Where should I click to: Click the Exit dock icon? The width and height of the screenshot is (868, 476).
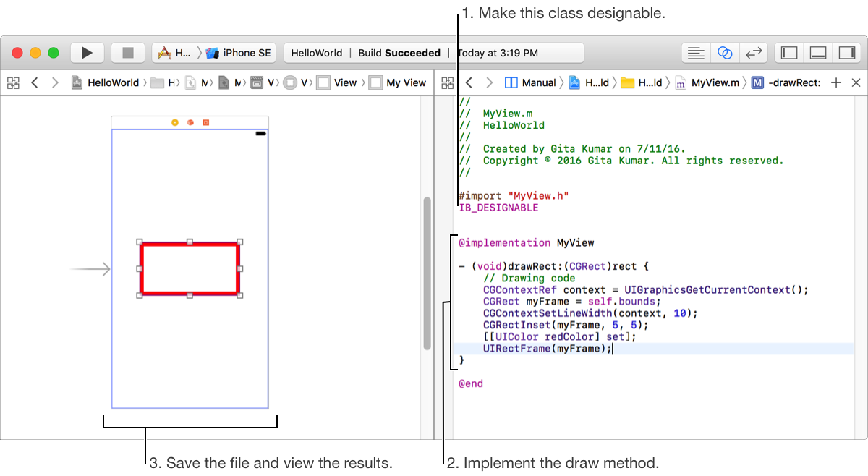coord(205,122)
